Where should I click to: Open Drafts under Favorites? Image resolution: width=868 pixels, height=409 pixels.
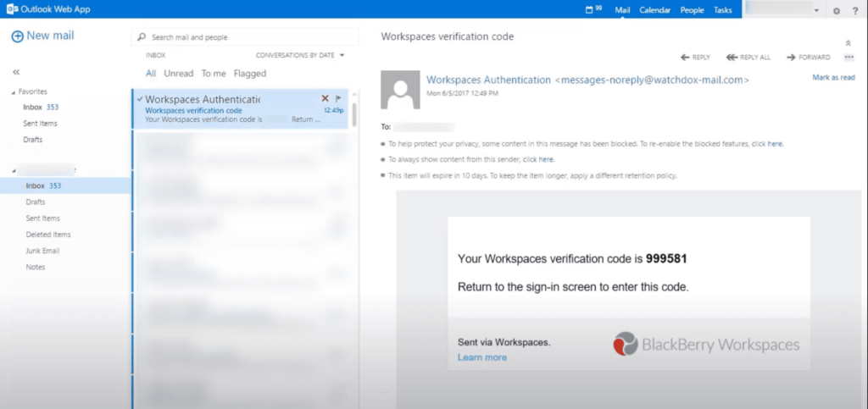tap(33, 140)
